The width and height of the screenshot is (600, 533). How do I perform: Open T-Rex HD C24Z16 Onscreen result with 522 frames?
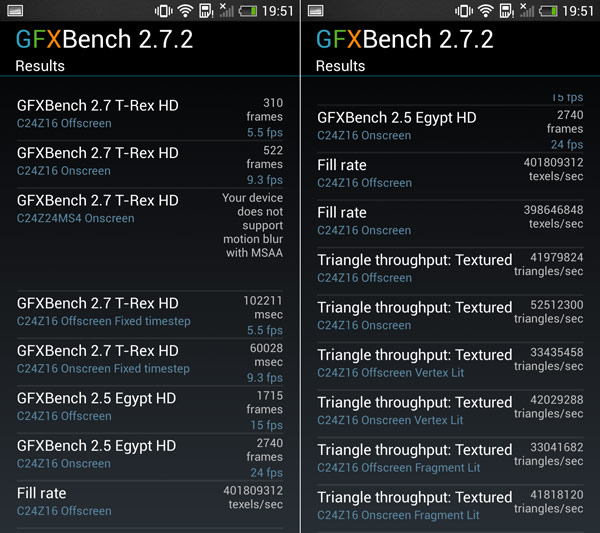pos(150,165)
